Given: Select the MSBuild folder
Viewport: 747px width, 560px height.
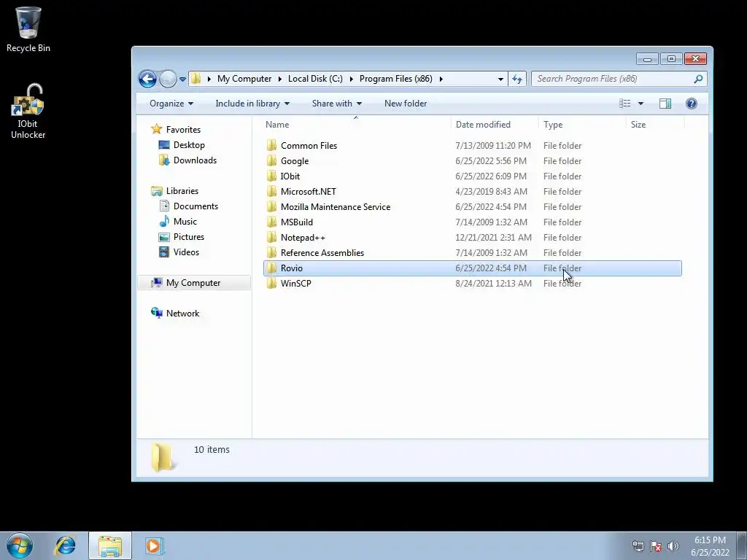Looking at the screenshot, I should coord(472,222).
